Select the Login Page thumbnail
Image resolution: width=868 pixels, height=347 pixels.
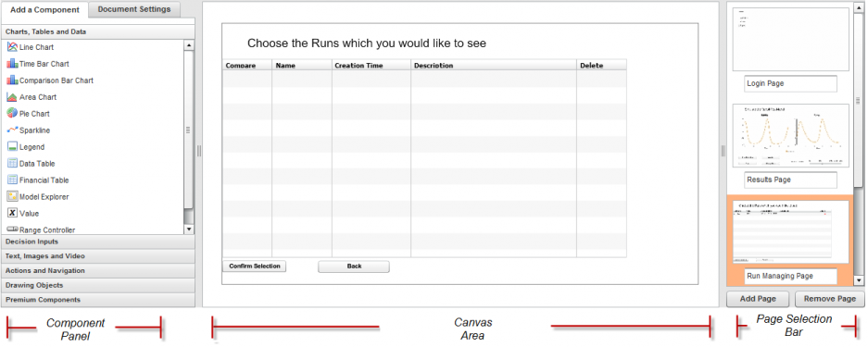790,39
